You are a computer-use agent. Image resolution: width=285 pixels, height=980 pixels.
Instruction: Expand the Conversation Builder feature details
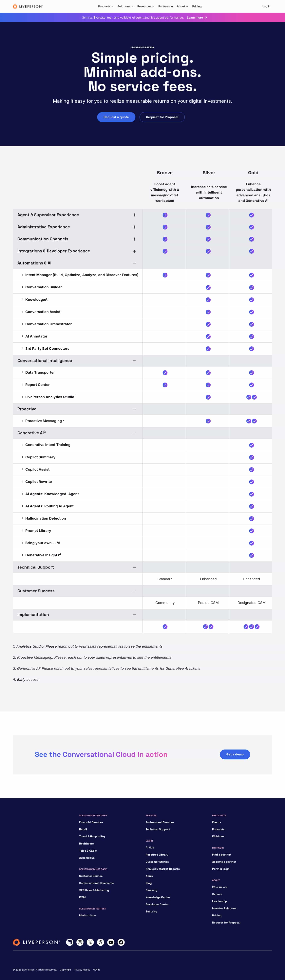coord(43,287)
